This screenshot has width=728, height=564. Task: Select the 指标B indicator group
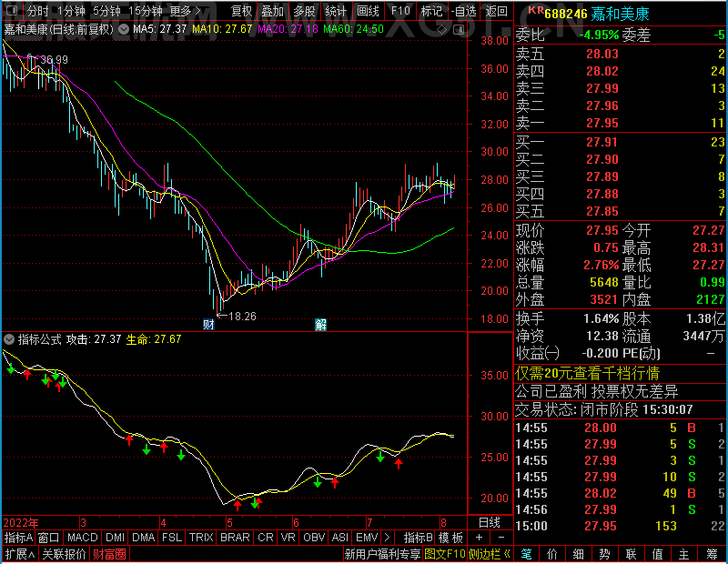point(418,538)
